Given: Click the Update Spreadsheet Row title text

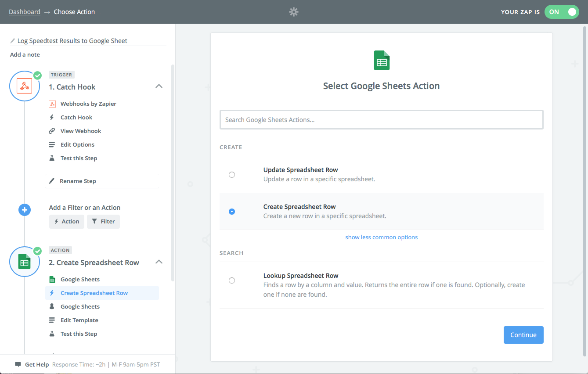Looking at the screenshot, I should pyautogui.click(x=301, y=170).
